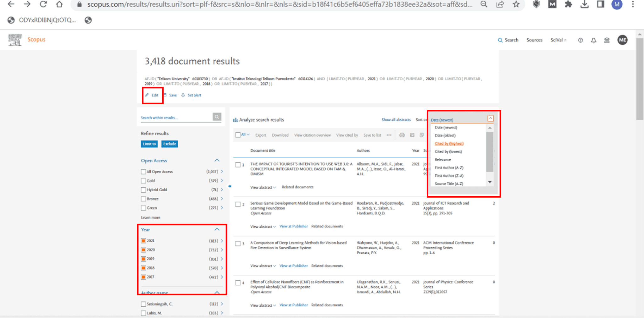Open the Sources navigation item

click(534, 40)
